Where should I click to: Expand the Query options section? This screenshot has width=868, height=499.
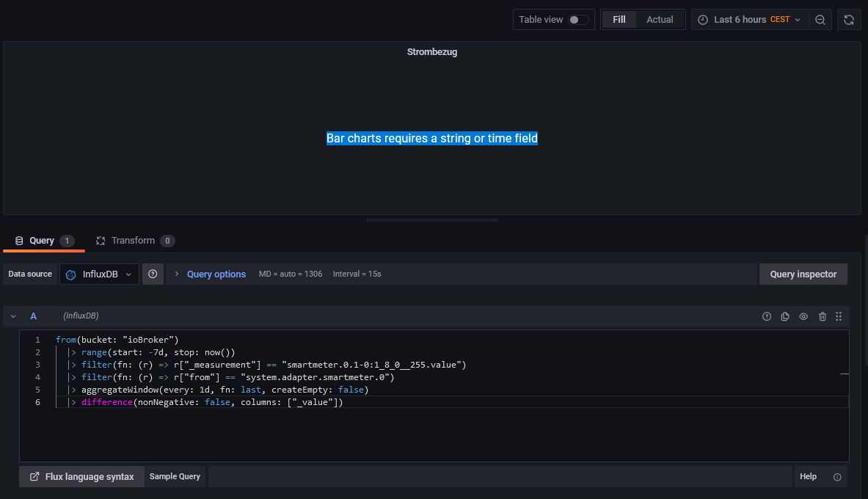pyautogui.click(x=216, y=274)
